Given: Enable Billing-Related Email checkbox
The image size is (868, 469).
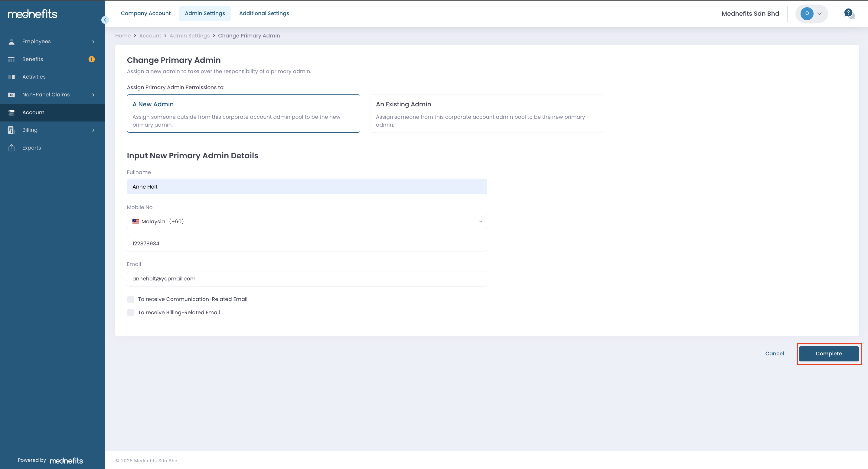Looking at the screenshot, I should [x=131, y=313].
